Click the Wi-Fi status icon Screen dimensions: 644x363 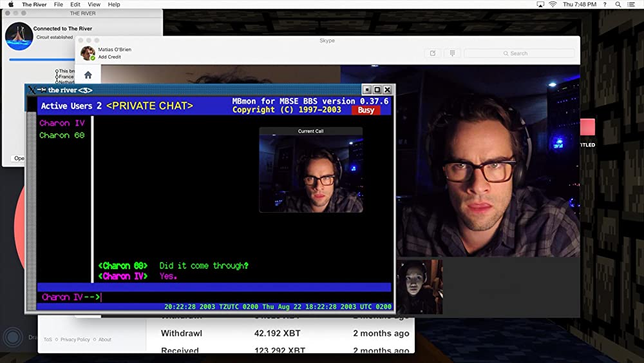[x=553, y=5]
